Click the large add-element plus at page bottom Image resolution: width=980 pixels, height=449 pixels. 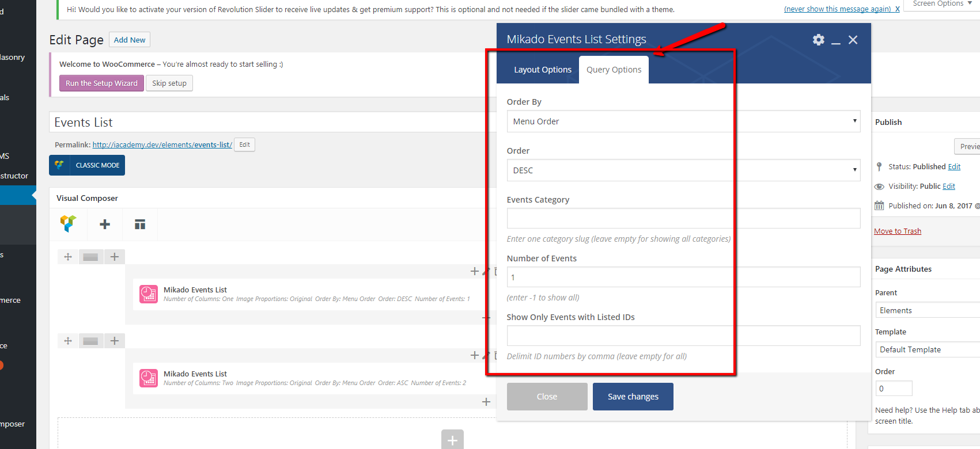point(452,440)
